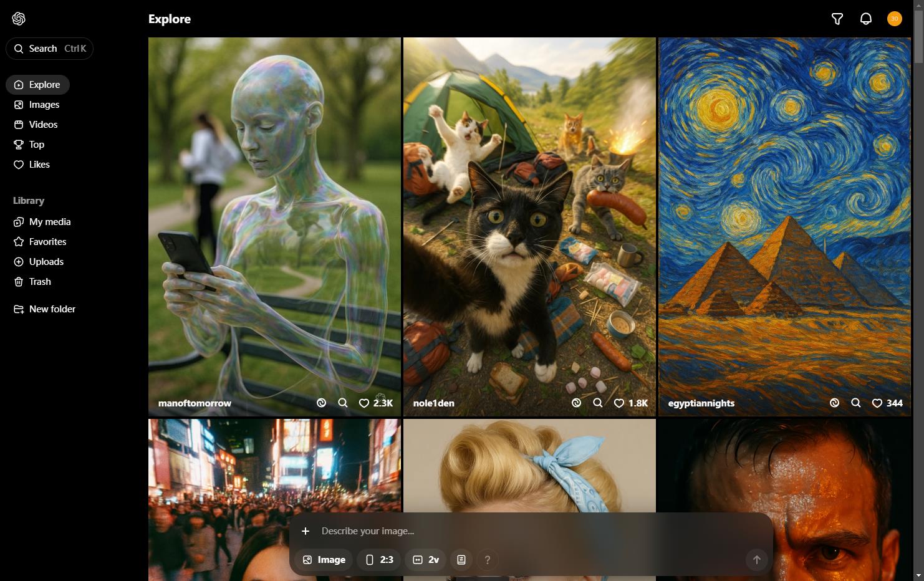This screenshot has height=581, width=924.
Task: Go to Videos in the sidebar
Action: pos(43,125)
